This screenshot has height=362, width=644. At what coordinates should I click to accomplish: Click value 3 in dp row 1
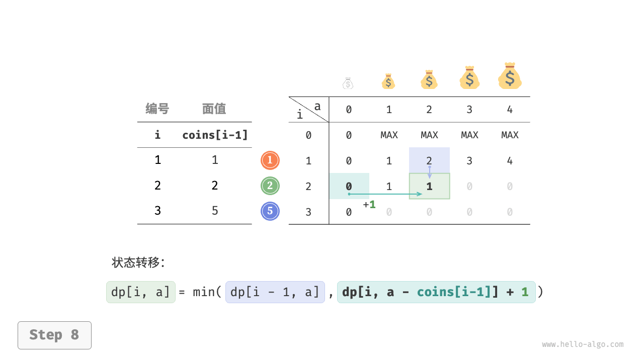469,161
